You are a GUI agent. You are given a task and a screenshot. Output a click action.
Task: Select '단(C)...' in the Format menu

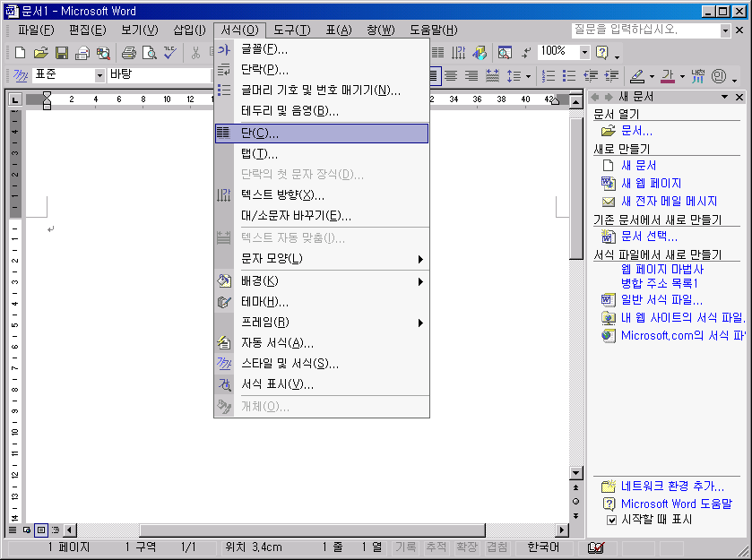coord(322,134)
